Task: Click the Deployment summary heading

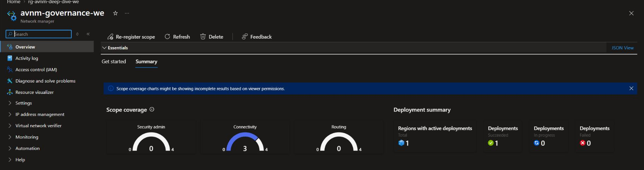Action: point(422,110)
